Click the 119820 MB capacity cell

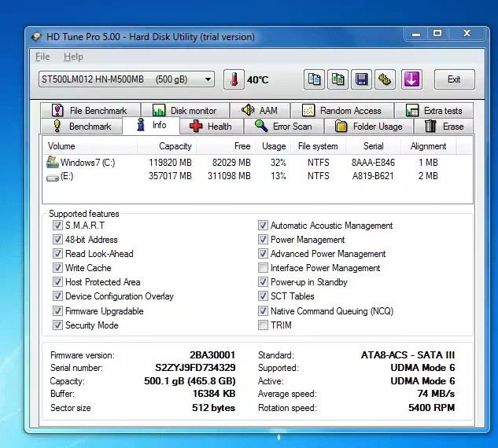point(170,163)
